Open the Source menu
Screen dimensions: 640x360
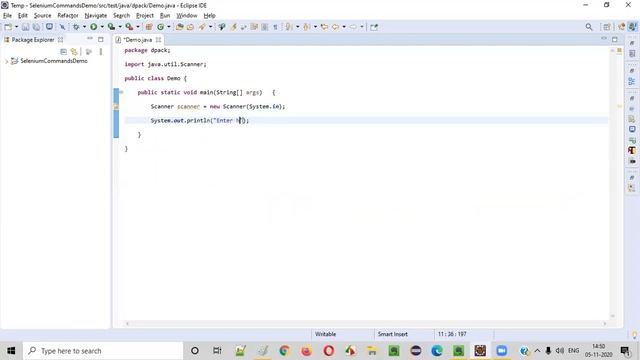(x=42, y=16)
